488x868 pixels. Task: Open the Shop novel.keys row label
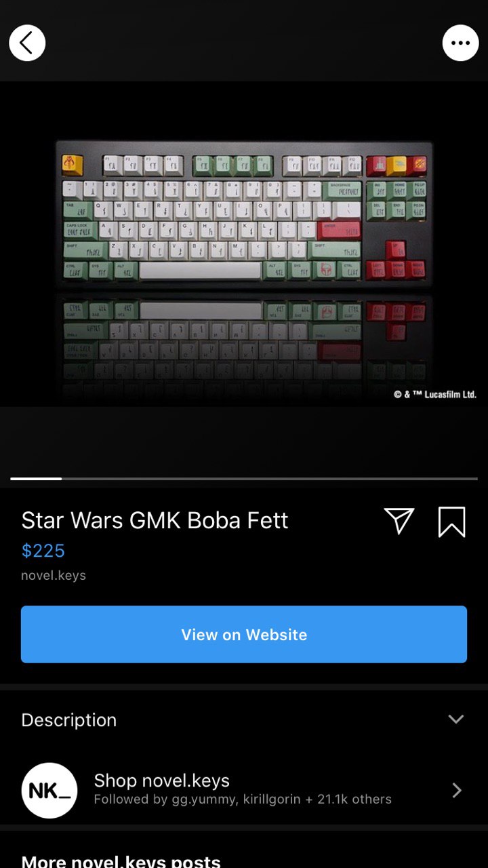(x=162, y=781)
